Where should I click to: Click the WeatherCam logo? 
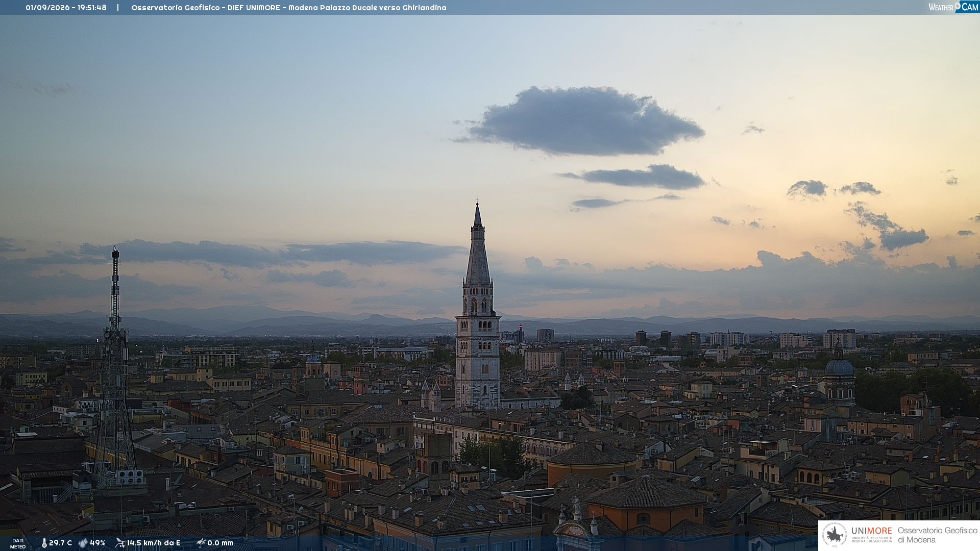coord(953,7)
